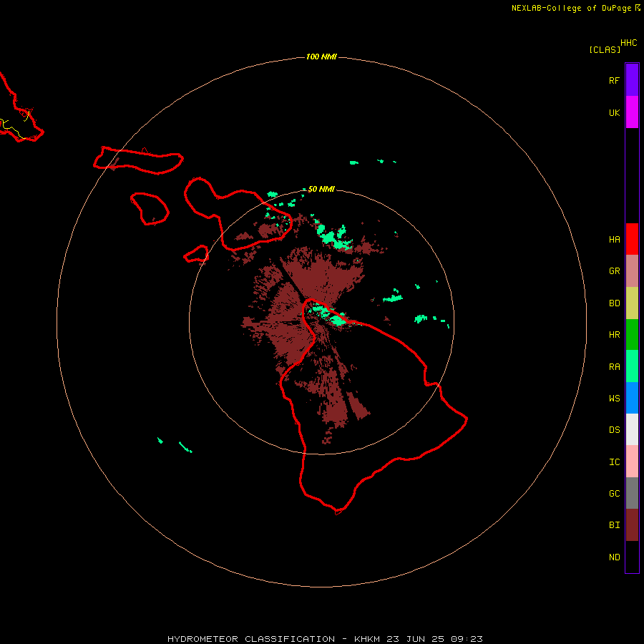Screen dimensions: 644x644
Task: Click the BD legend label
Action: pos(614,303)
